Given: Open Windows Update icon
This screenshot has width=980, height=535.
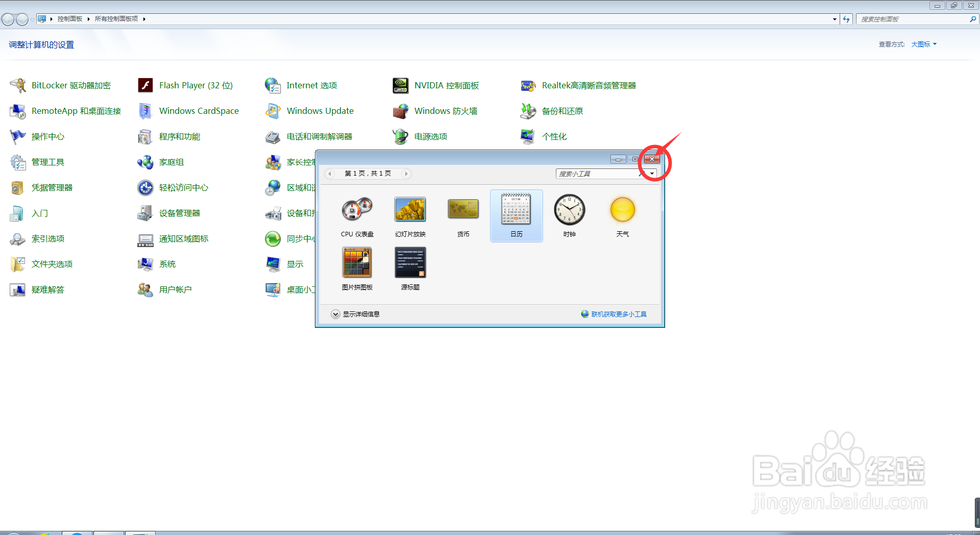Looking at the screenshot, I should point(273,111).
